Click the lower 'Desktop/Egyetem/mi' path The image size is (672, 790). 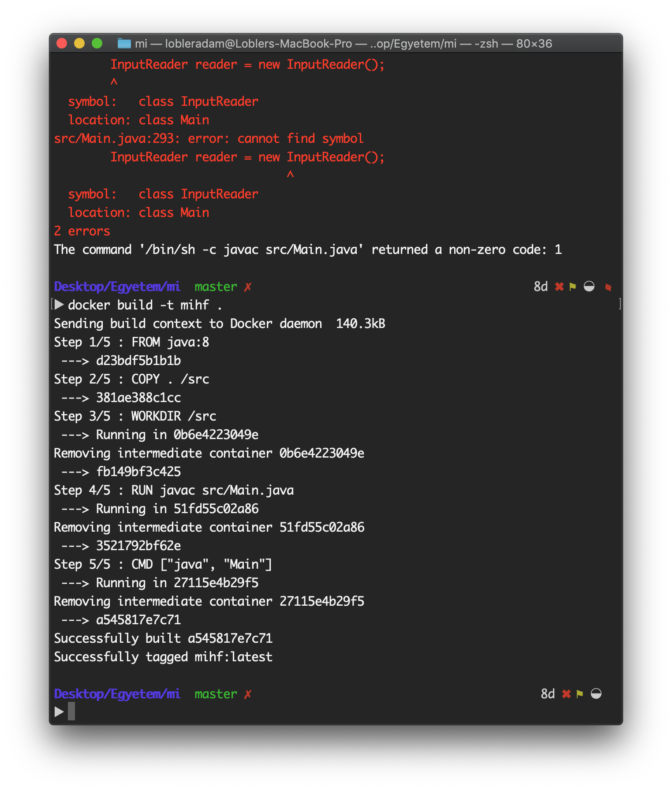117,694
